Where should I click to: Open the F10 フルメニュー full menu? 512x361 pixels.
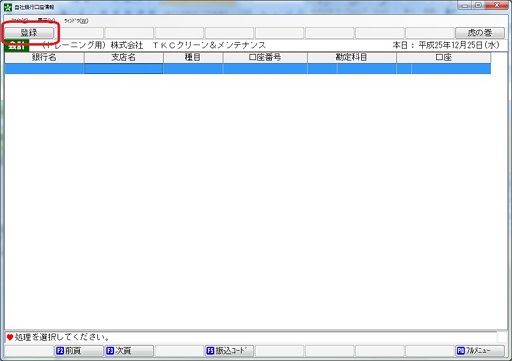coord(480,351)
